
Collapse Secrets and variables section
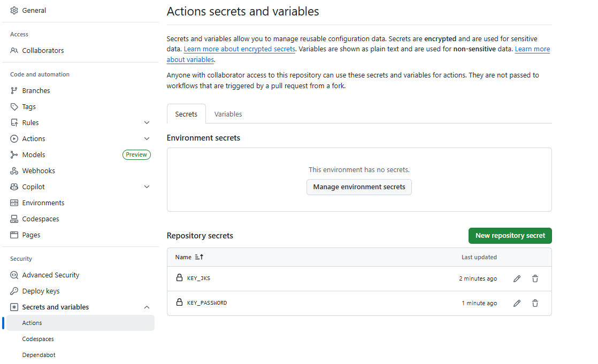click(147, 307)
